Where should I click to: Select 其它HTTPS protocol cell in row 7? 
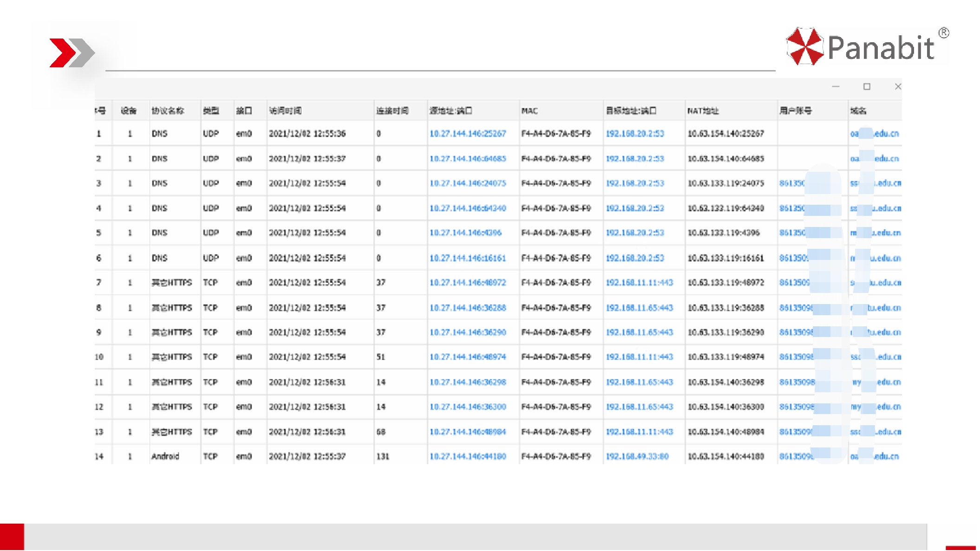click(172, 283)
